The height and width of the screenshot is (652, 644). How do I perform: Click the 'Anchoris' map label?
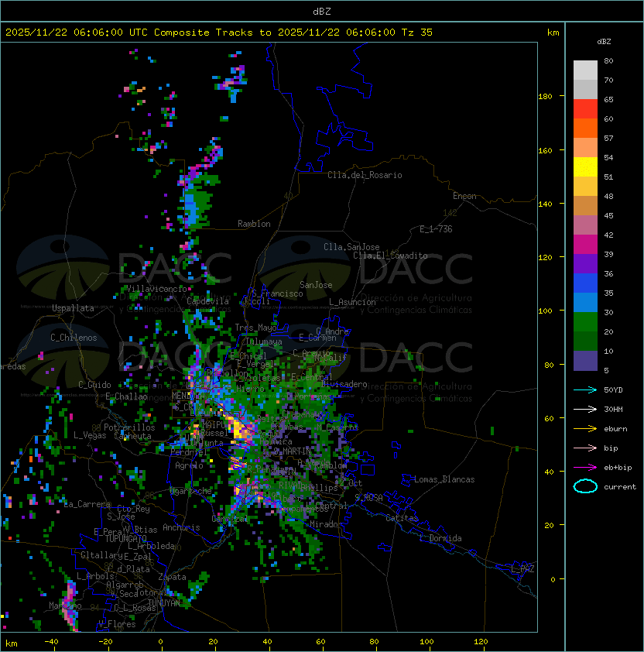tap(181, 527)
